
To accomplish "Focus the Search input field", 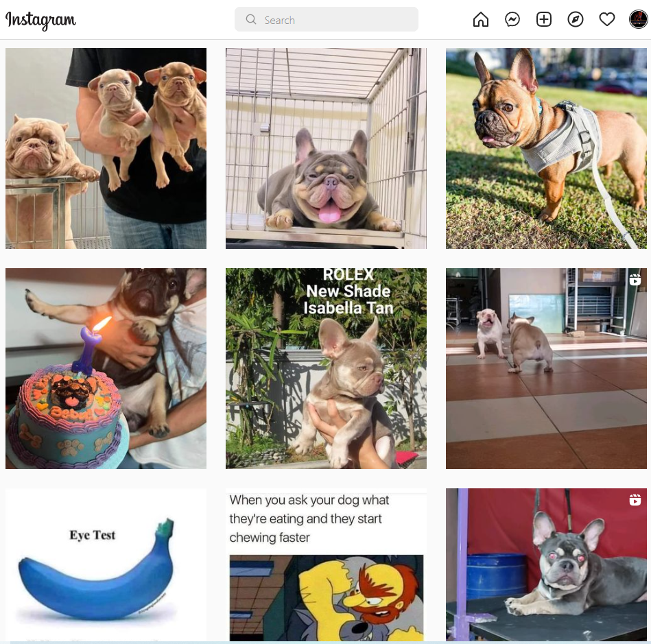I will [327, 19].
